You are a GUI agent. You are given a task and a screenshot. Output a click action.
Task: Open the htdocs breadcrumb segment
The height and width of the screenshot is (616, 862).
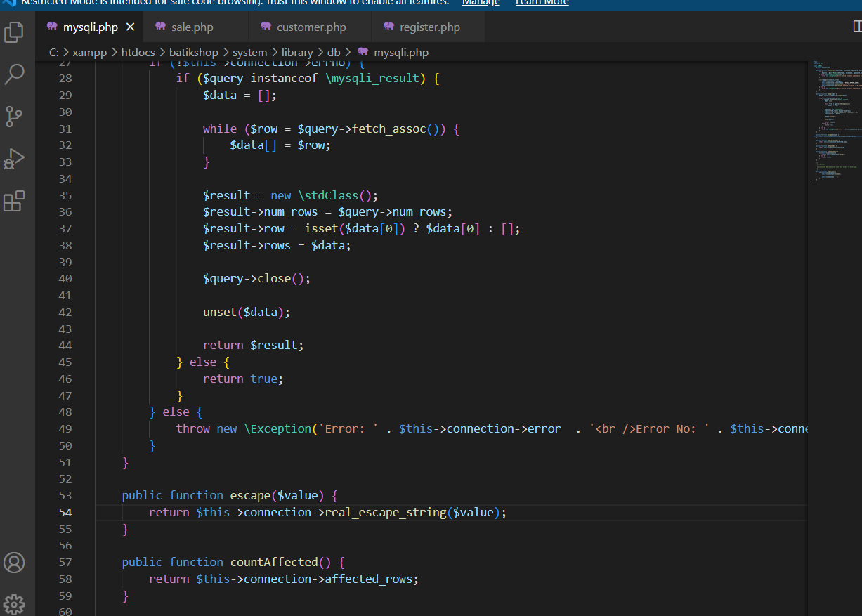click(x=138, y=52)
